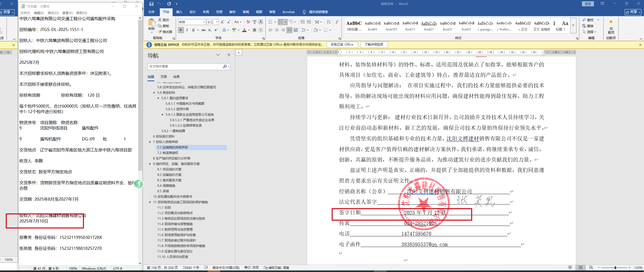Open the line spacing dropdown
644x272 pixels.
tap(305, 30)
